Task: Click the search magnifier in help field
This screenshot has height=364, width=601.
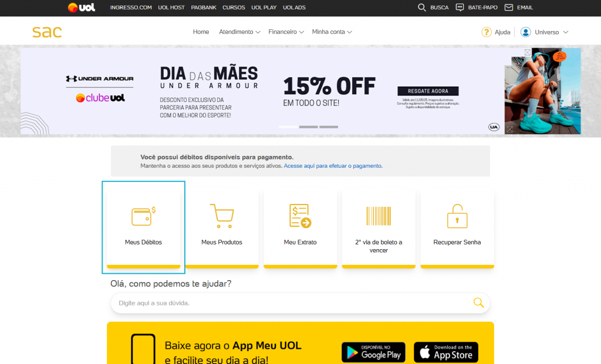Action: pos(478,303)
